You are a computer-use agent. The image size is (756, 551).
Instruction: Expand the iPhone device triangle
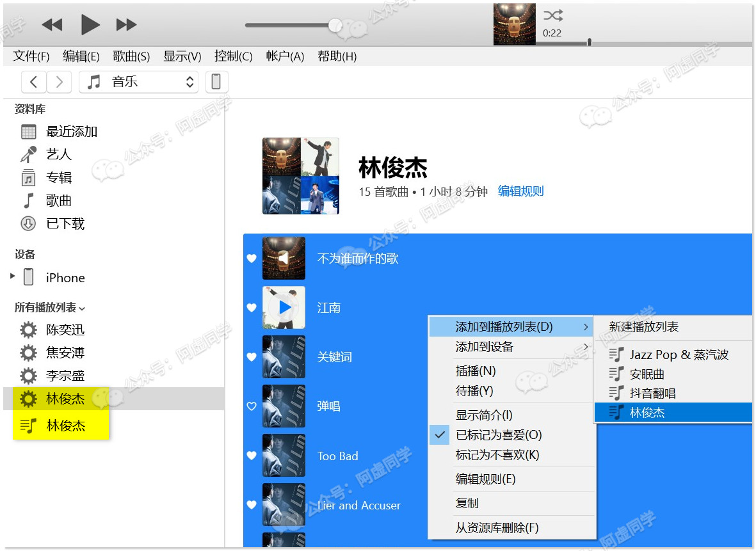point(13,276)
